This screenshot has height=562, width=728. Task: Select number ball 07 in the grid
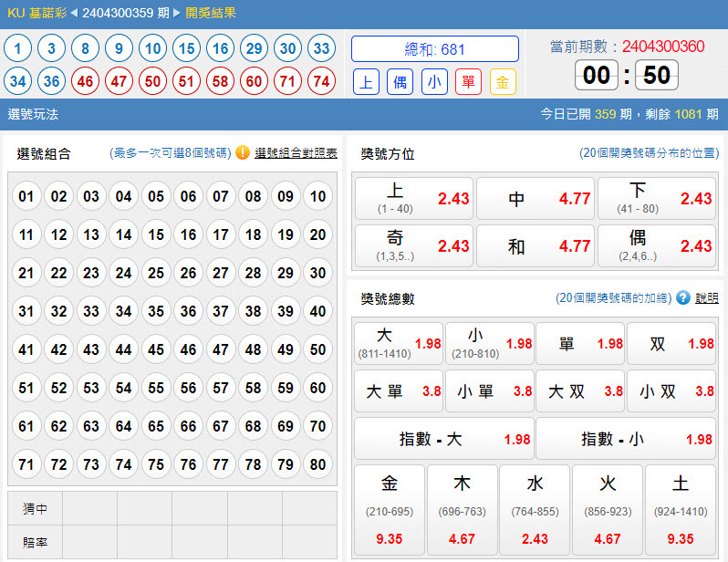click(220, 196)
